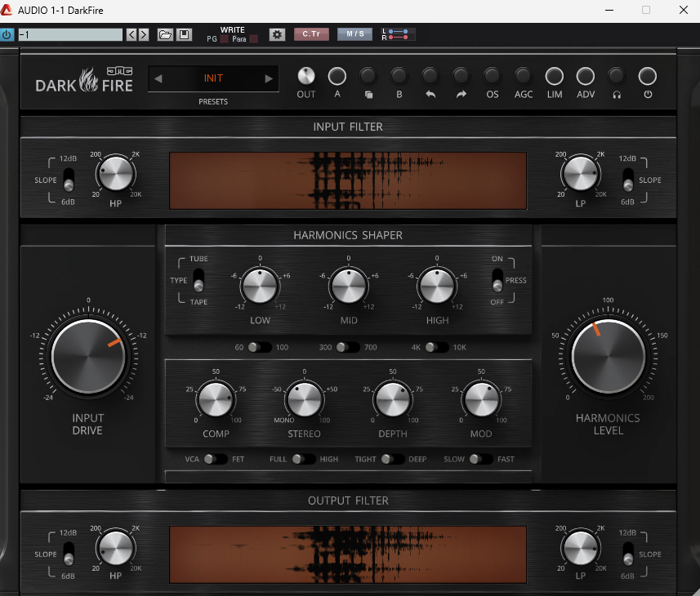Select state A button
This screenshot has height=596, width=700.
pos(337,76)
